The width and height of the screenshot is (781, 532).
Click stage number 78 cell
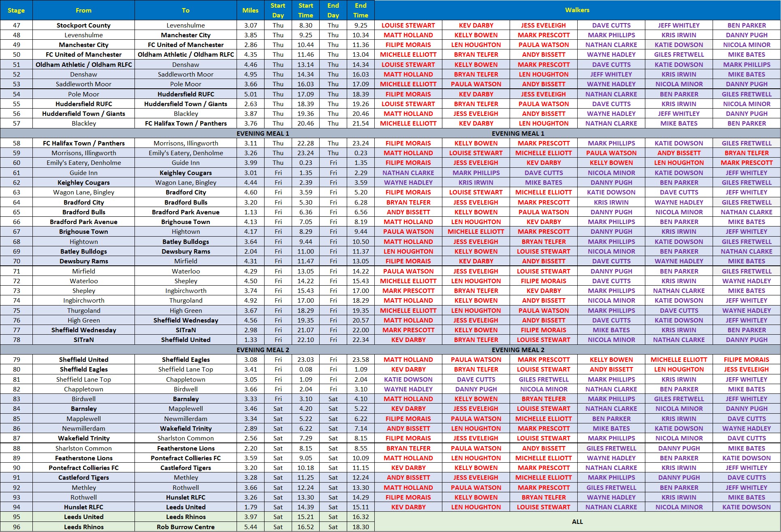tap(16, 340)
